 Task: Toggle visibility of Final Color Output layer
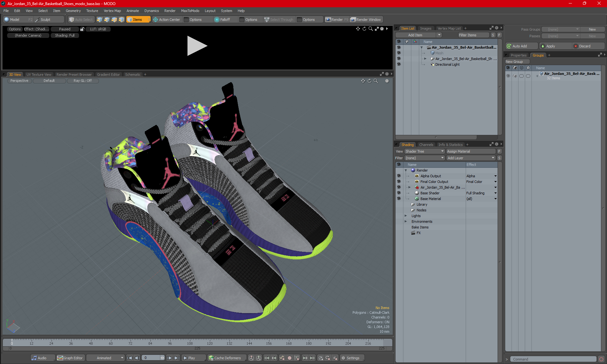point(399,181)
